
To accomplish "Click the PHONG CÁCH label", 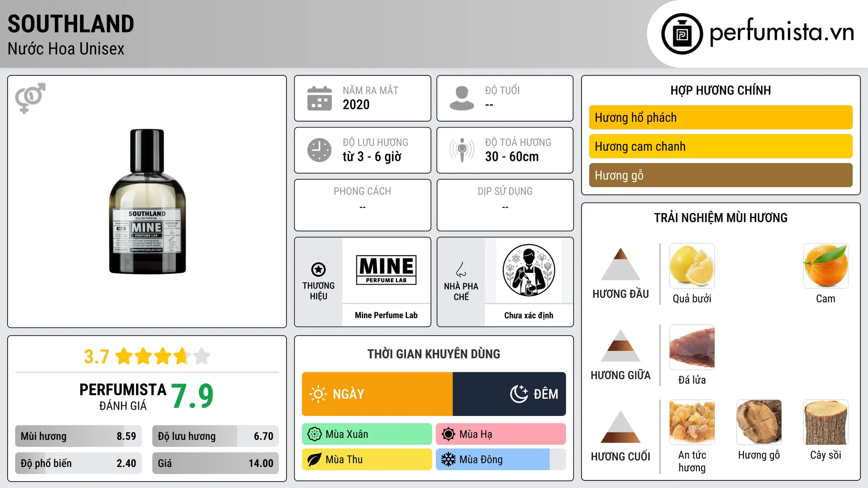I will tap(362, 191).
